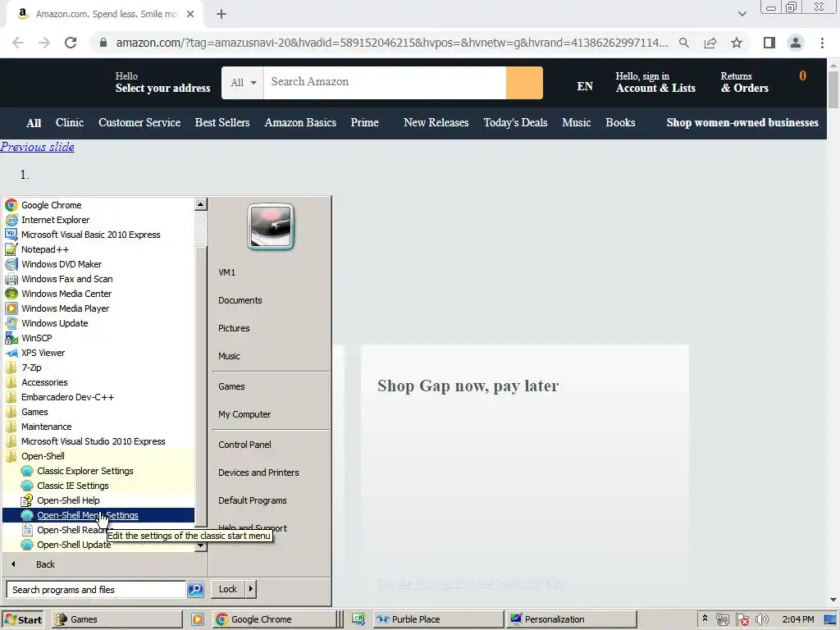Open the taskbar media player icon

pos(198,619)
